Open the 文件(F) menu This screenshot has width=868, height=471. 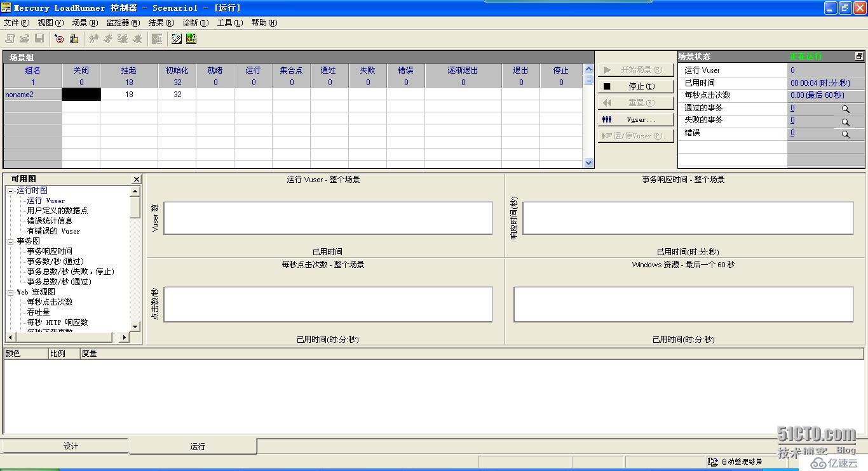17,23
